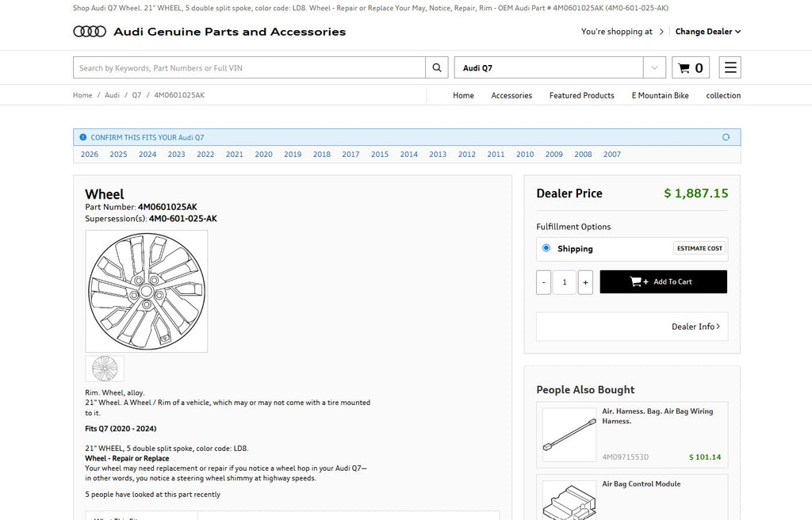Go to Featured Products menu
The width and height of the screenshot is (812, 520).
pyautogui.click(x=581, y=95)
